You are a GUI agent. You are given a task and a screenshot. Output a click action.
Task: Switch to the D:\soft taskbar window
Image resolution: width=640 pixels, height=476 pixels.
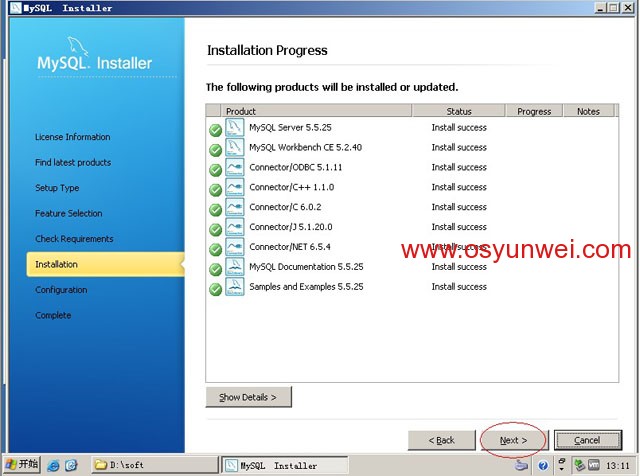155,465
